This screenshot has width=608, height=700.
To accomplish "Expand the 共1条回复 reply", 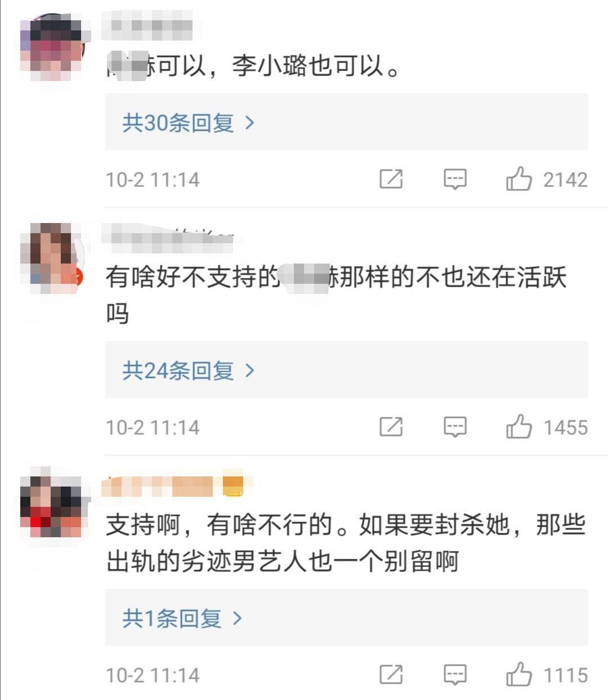I will 182,618.
